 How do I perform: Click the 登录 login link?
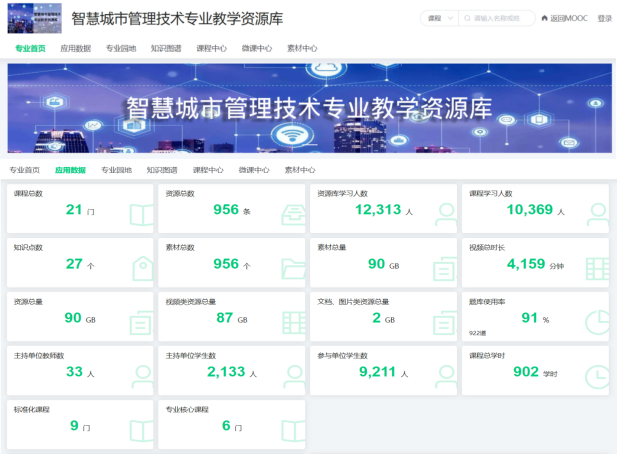coord(604,18)
